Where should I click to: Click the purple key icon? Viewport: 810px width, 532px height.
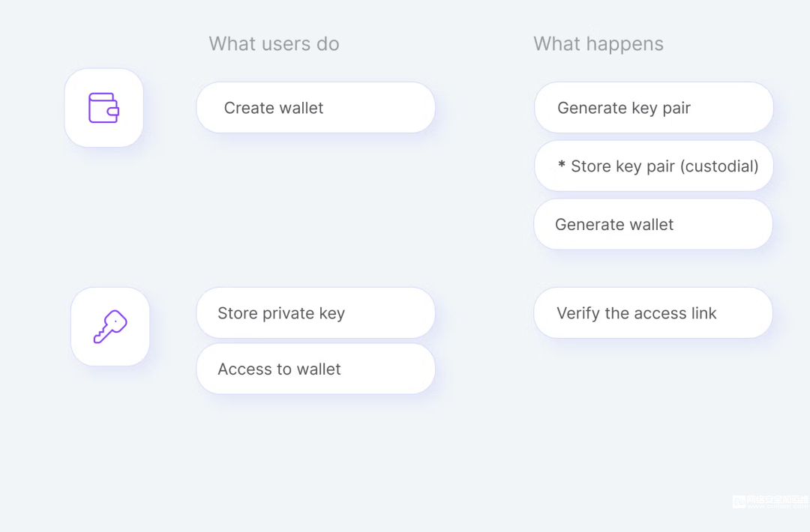110,327
